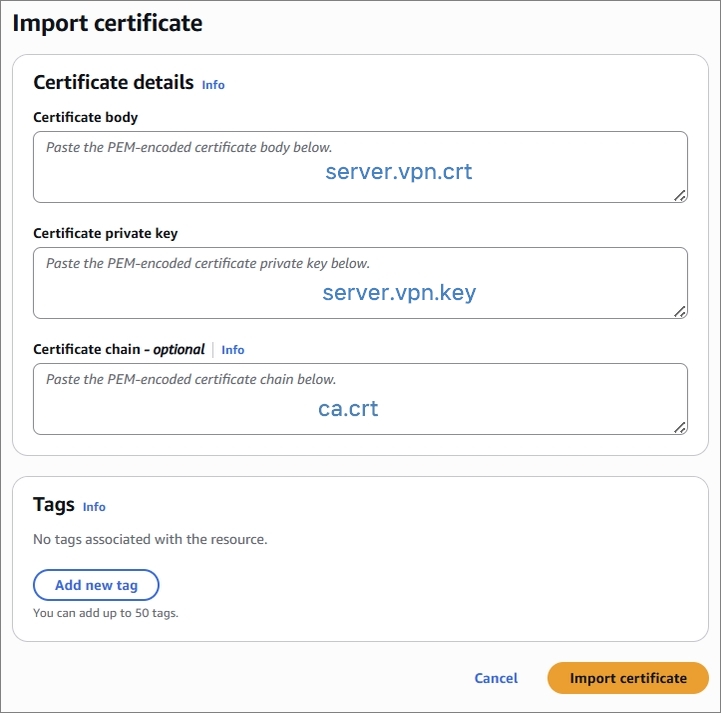Select the Certificate details section heading
Screen dimensions: 721x713
click(114, 82)
